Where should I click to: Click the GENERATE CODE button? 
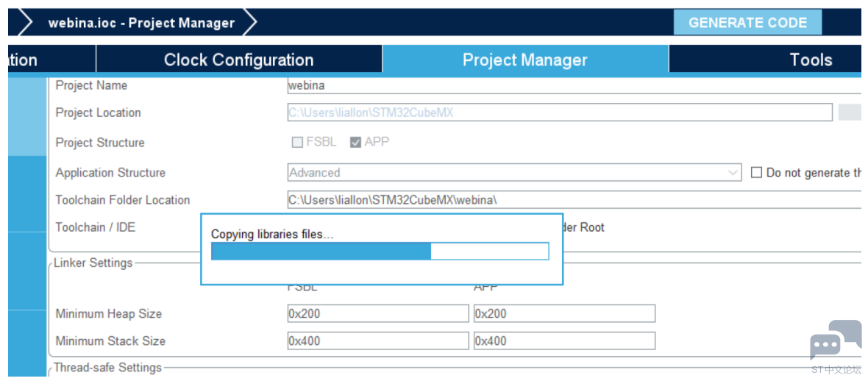[x=747, y=23]
